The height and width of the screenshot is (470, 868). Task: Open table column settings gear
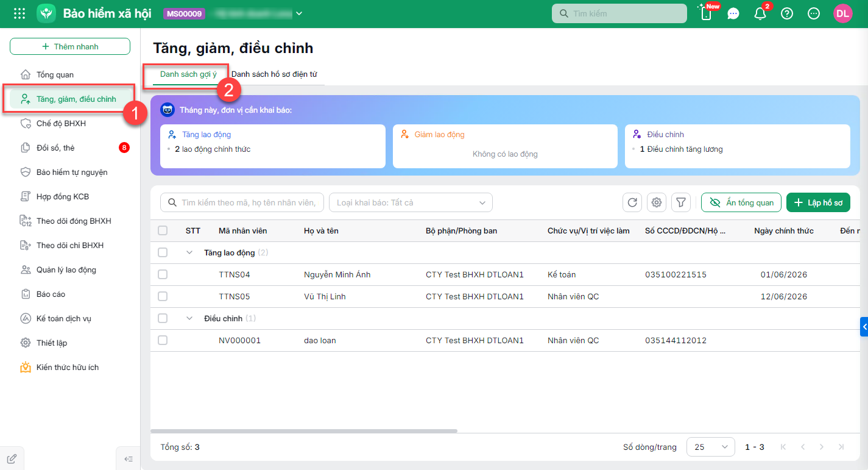[x=657, y=202]
